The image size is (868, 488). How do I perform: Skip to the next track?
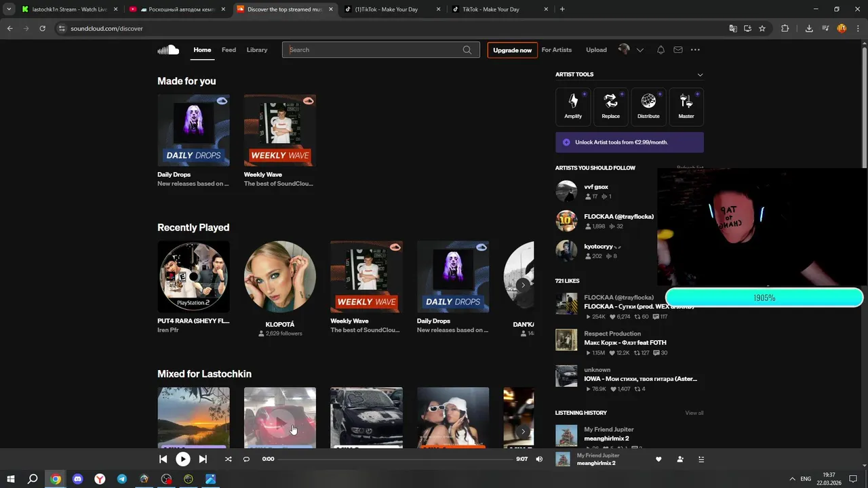click(x=203, y=459)
